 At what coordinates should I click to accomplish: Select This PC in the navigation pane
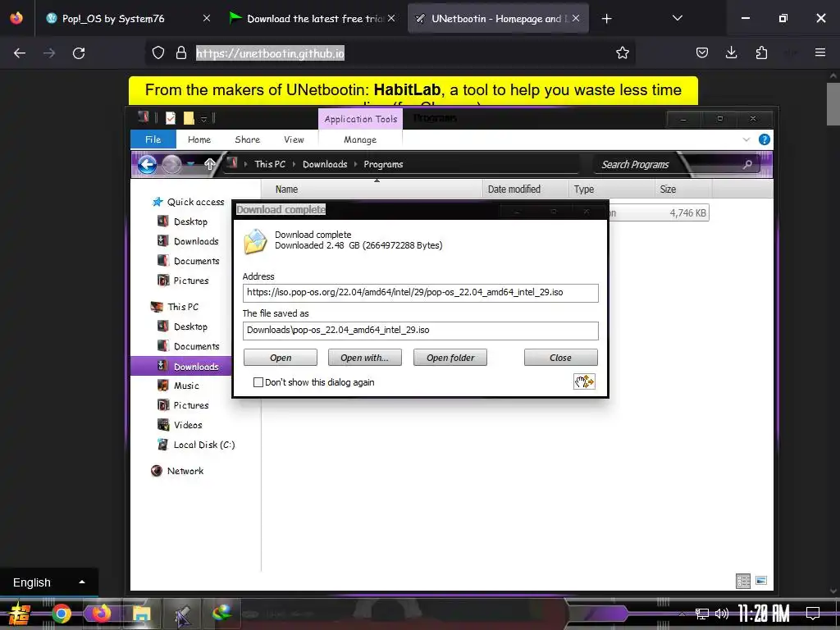[x=175, y=307]
